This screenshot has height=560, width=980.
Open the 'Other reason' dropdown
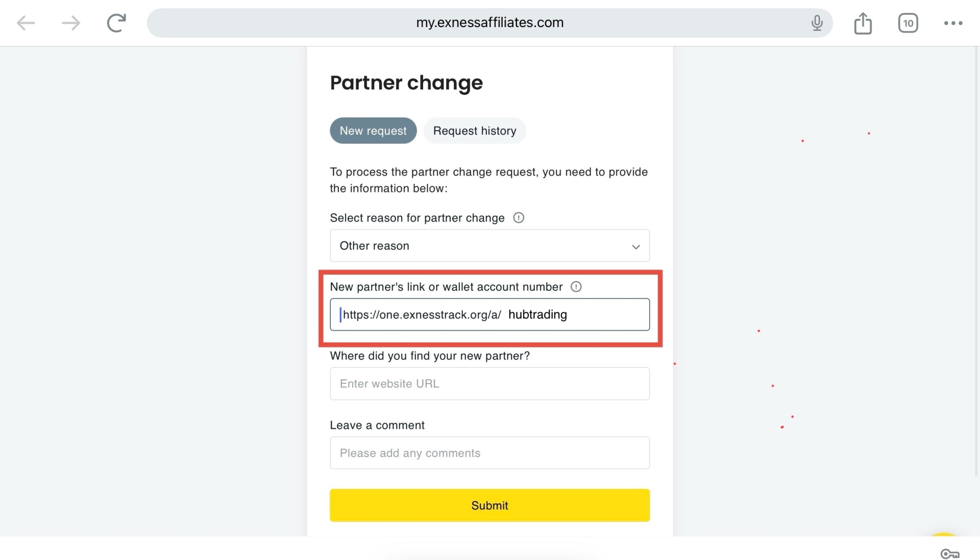[480, 246]
